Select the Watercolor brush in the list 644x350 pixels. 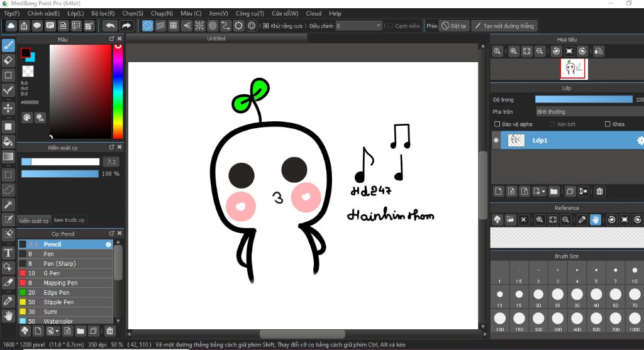pos(57,321)
